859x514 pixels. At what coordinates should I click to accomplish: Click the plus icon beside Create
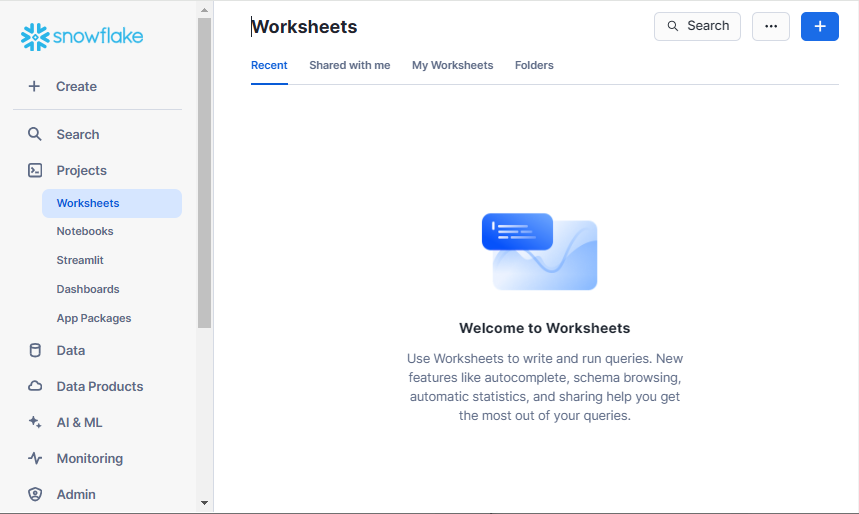pos(34,86)
